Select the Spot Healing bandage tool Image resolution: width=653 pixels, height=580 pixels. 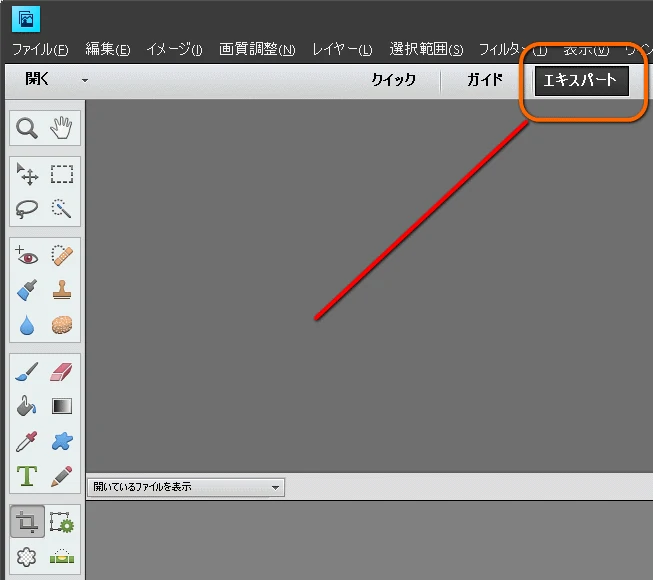(62, 256)
